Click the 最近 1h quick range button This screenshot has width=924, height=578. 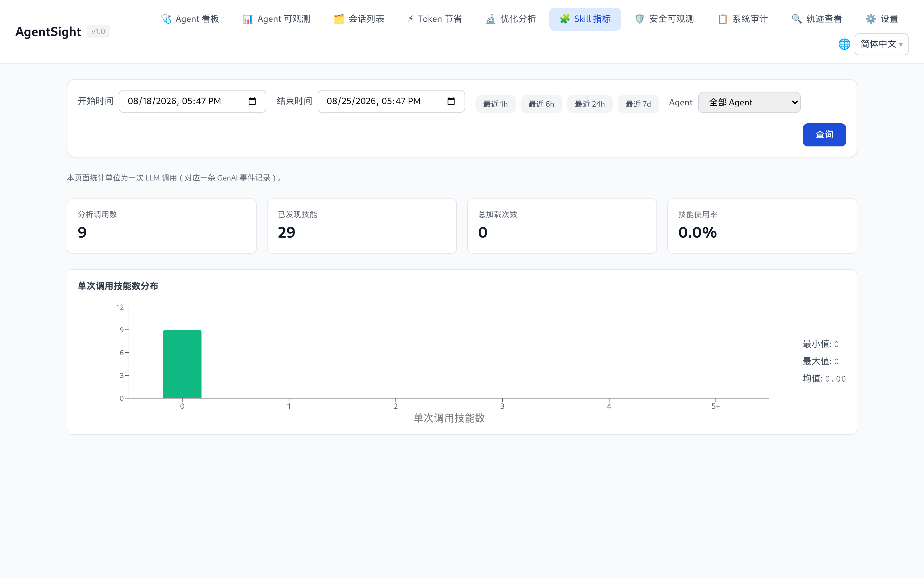coord(495,104)
